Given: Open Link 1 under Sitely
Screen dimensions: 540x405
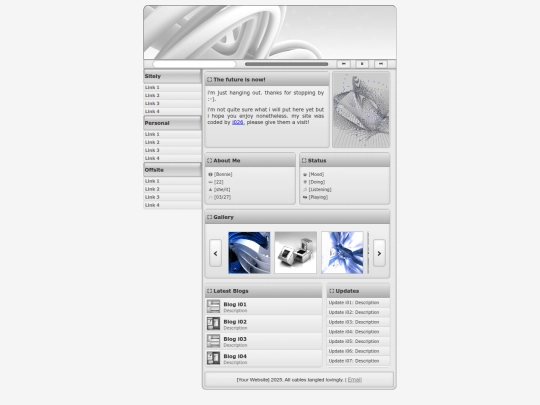Looking at the screenshot, I should [x=172, y=87].
